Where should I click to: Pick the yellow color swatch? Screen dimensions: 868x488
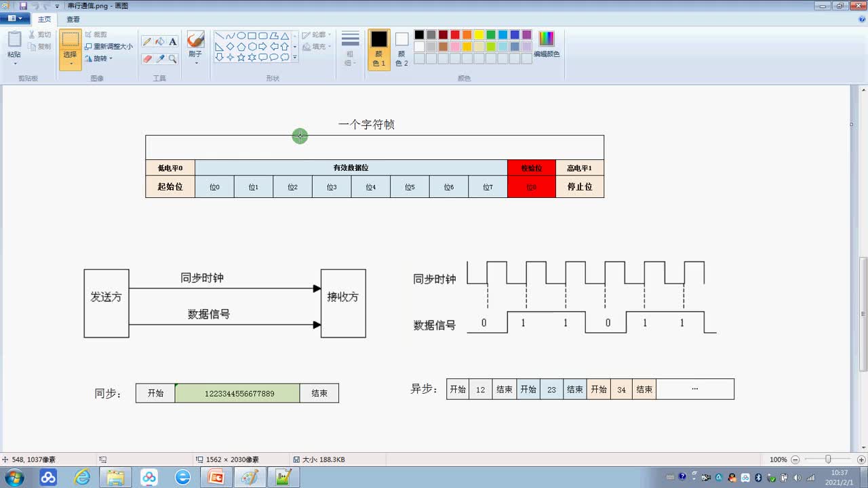coord(479,35)
